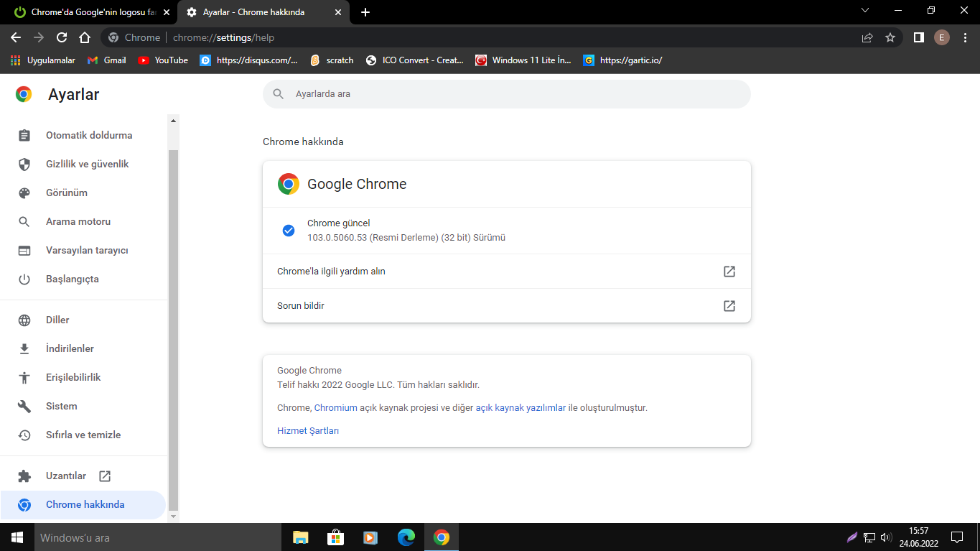Open the volume control in system tray

pos(886,537)
